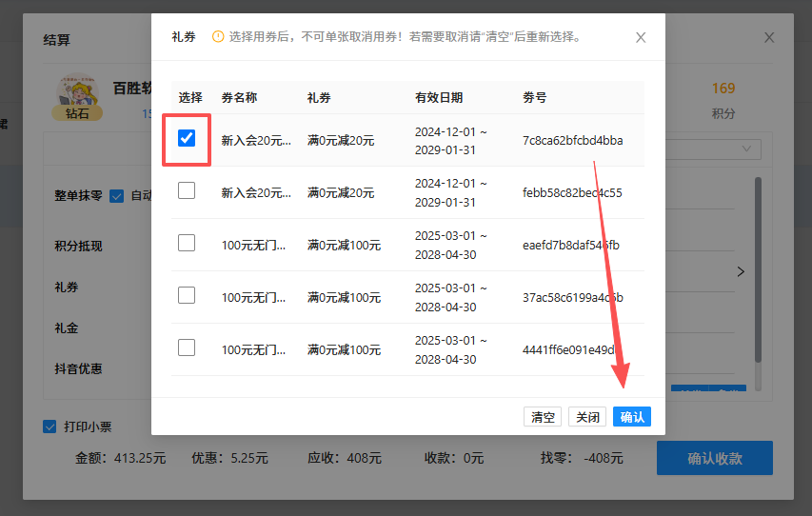Click the 清空 button
The width and height of the screenshot is (812, 516).
tap(543, 417)
